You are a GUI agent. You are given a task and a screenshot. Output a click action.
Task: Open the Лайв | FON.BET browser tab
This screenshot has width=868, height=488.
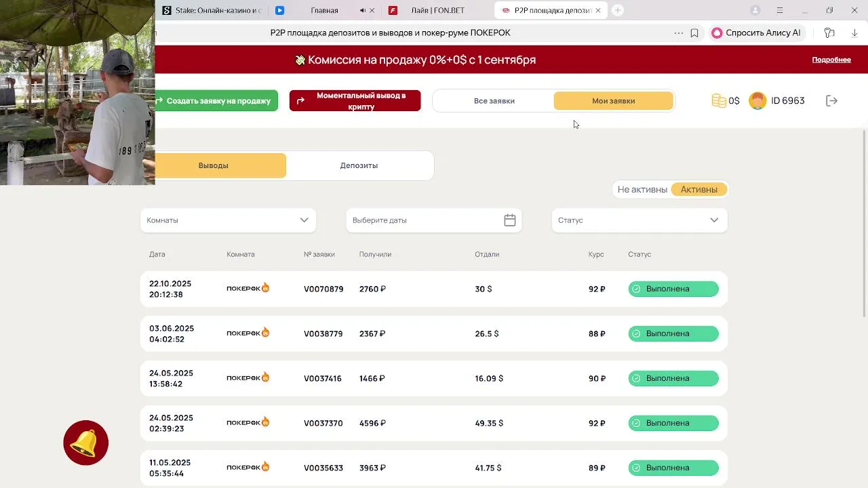click(437, 10)
